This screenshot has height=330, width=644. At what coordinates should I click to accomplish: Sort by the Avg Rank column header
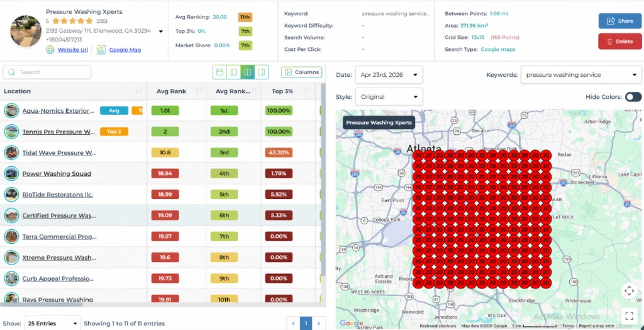(171, 91)
